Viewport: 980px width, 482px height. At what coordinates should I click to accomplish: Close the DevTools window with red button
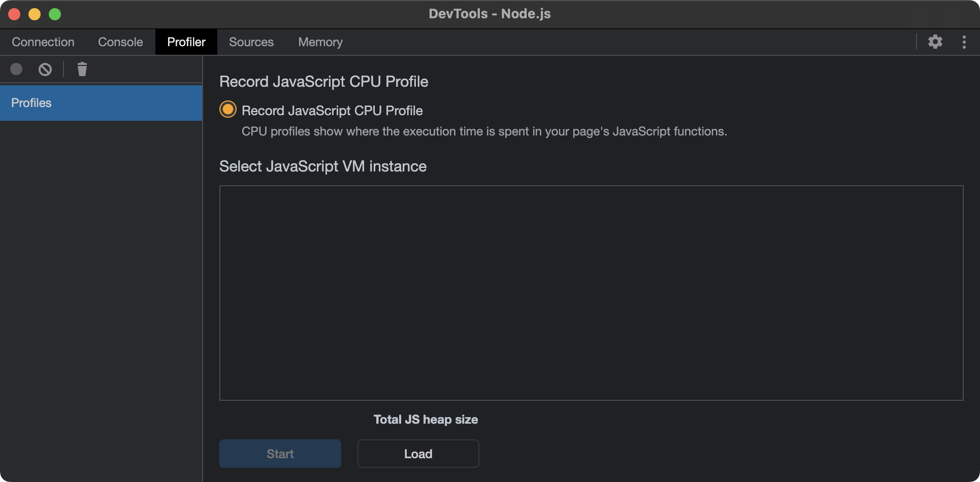point(14,14)
